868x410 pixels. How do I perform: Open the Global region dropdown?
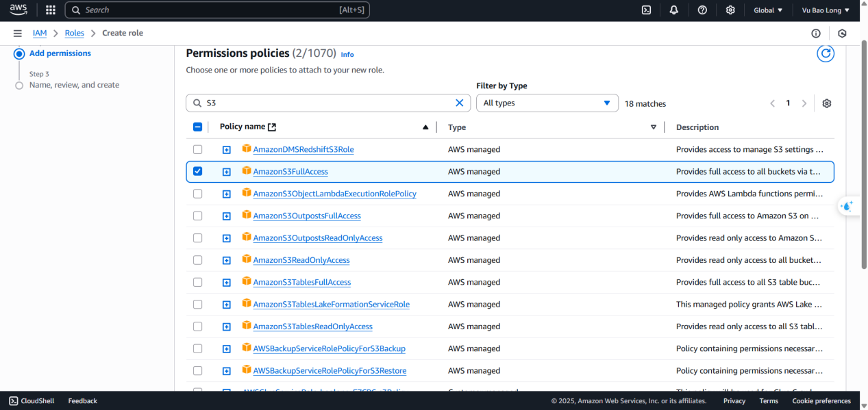768,10
